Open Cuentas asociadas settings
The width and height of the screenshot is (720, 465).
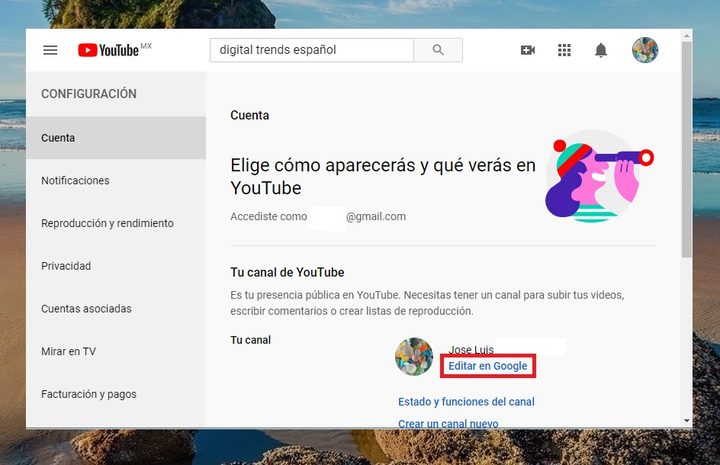pos(116,308)
